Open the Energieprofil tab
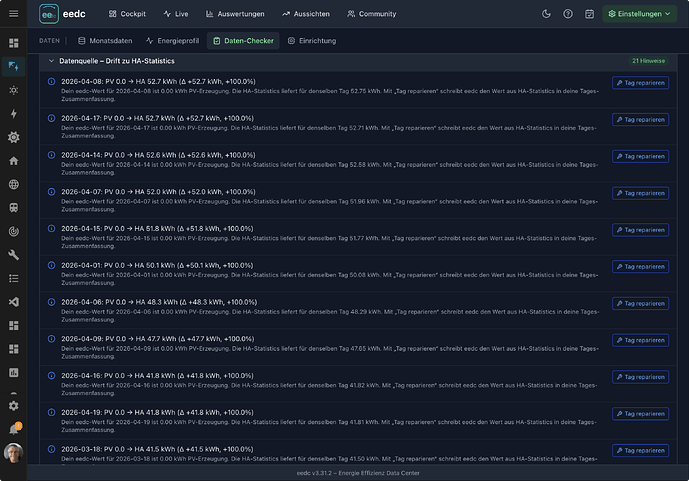689x481 pixels. coord(172,41)
